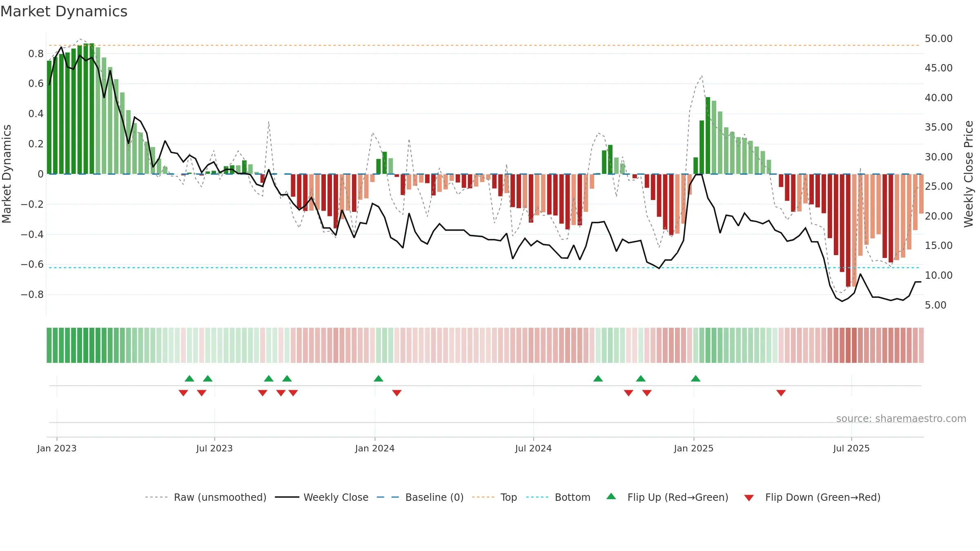Image resolution: width=980 pixels, height=551 pixels.
Task: Click the Flip Up (Red→Green) legend entry
Action: click(667, 497)
